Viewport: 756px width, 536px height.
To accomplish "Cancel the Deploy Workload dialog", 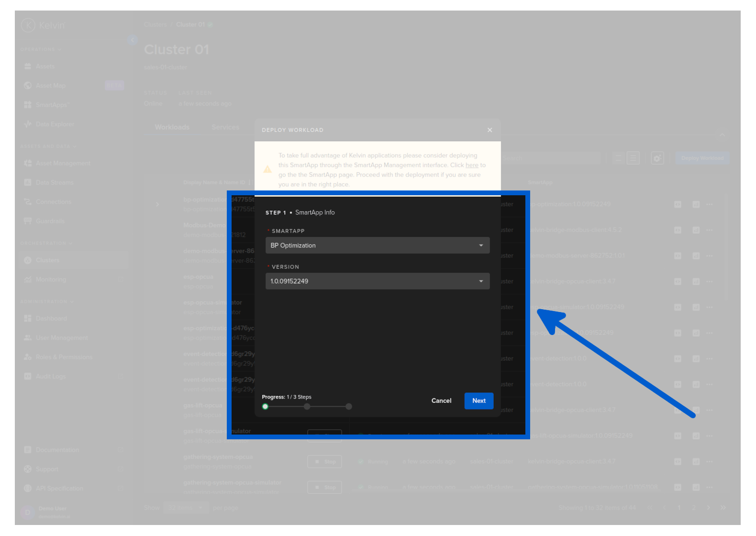I will (x=441, y=401).
